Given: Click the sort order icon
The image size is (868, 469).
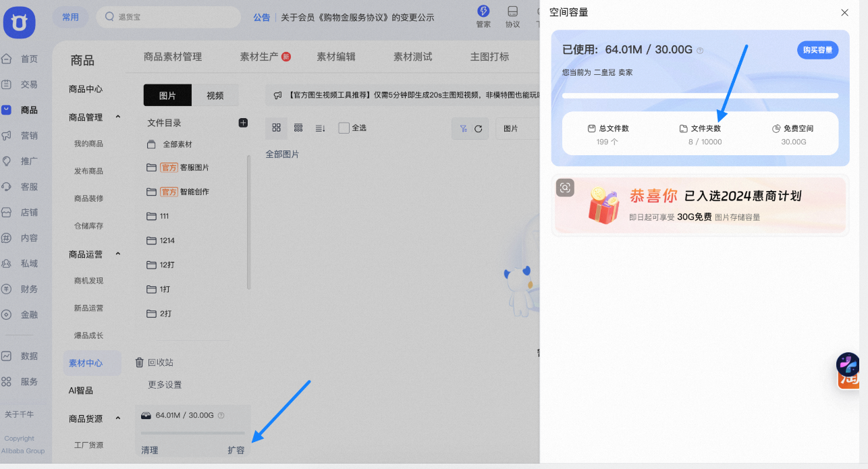Looking at the screenshot, I should [x=321, y=128].
